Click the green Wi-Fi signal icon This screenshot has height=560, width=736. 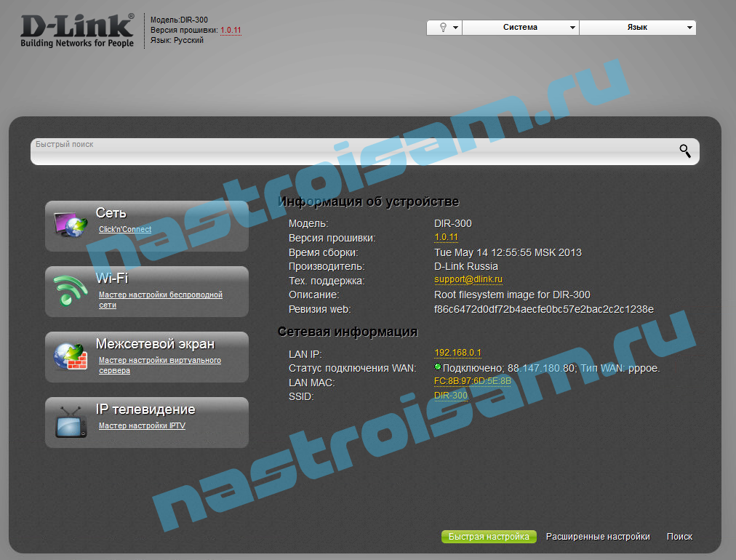click(71, 291)
